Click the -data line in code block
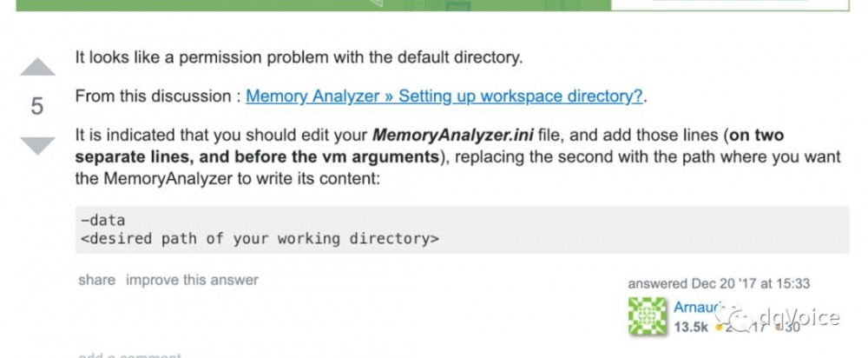This screenshot has height=358, width=868. 102,220
